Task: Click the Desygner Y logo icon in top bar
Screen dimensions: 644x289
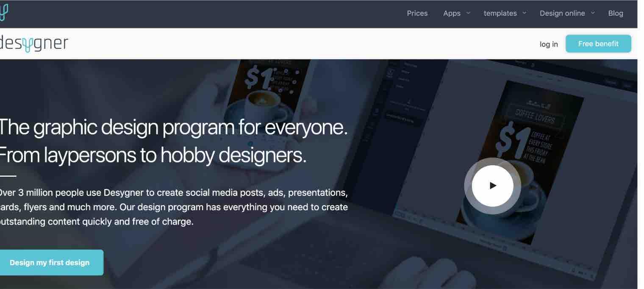Action: pyautogui.click(x=3, y=12)
